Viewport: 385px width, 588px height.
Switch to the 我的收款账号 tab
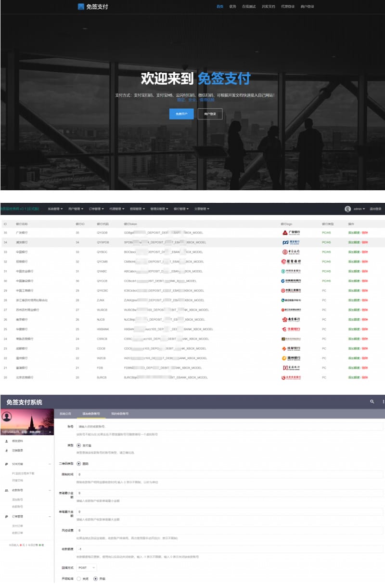119,414
